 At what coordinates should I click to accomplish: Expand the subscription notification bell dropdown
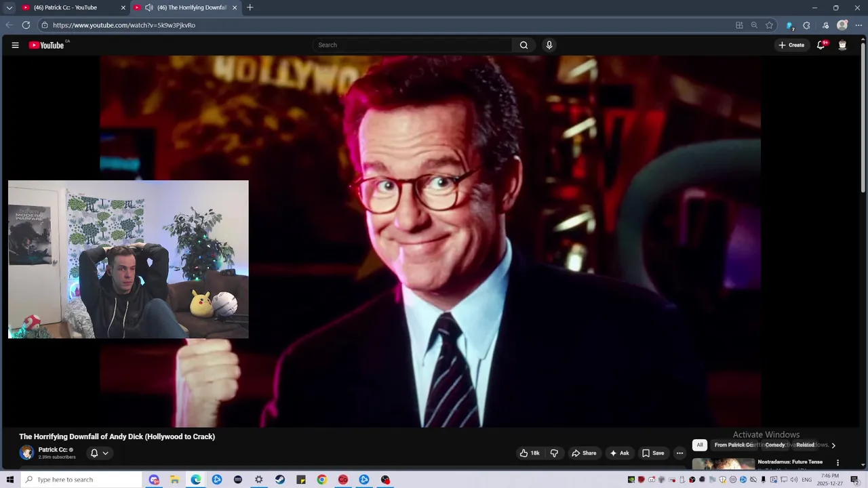pyautogui.click(x=100, y=453)
